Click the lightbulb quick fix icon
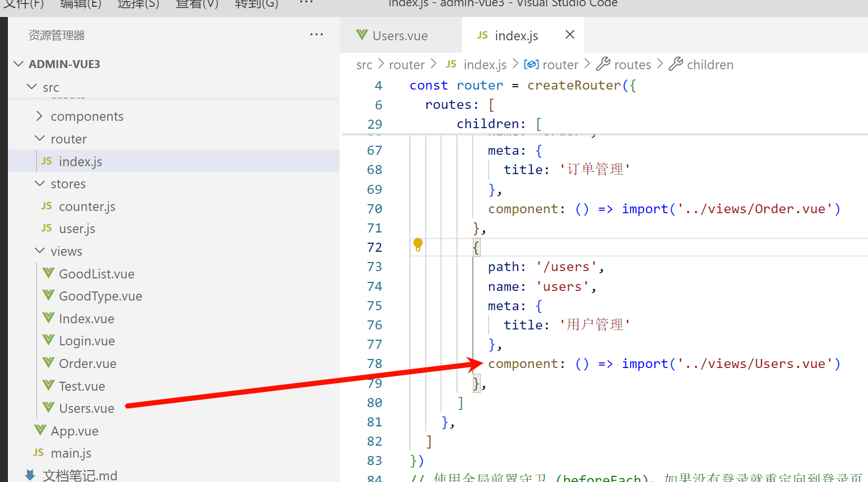This screenshot has height=482, width=868. point(418,245)
